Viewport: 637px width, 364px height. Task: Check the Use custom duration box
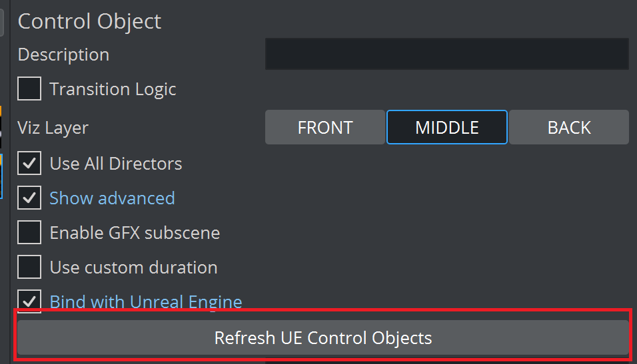pyautogui.click(x=29, y=268)
